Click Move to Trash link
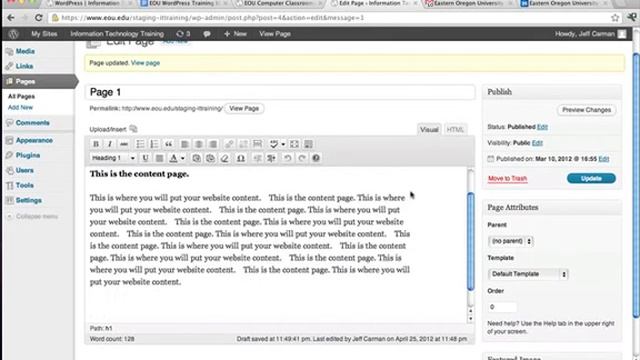This screenshot has height=360, width=640. pos(507,178)
